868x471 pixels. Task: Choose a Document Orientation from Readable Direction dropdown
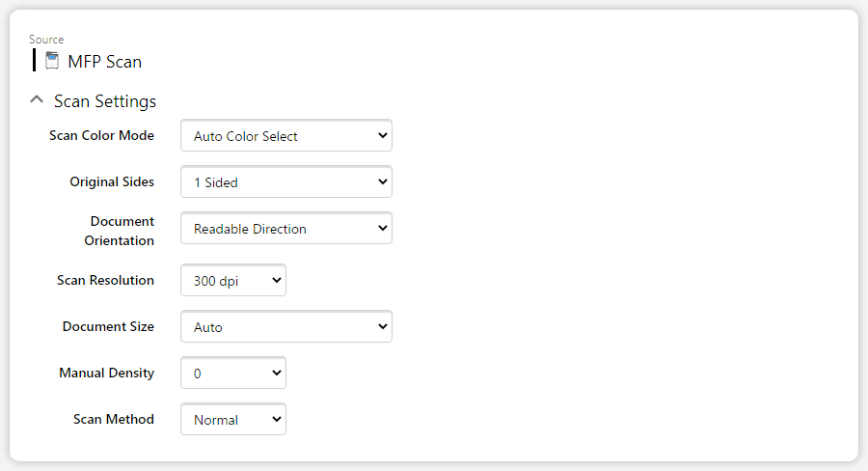[286, 228]
